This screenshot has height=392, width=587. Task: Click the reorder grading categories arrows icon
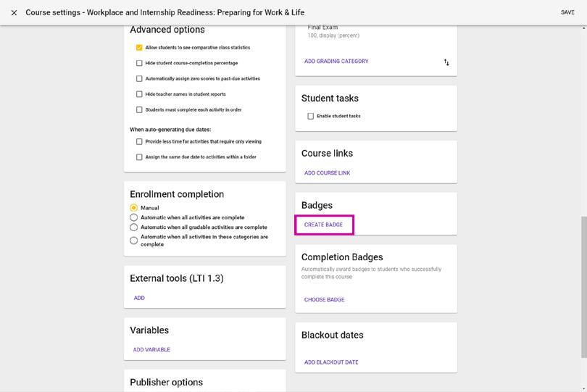(x=446, y=62)
